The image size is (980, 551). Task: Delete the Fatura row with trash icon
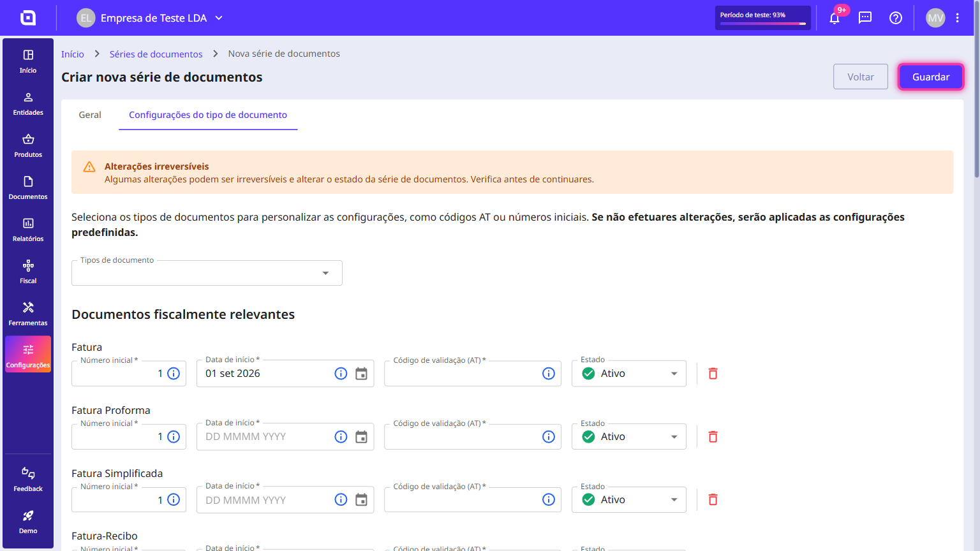click(713, 374)
